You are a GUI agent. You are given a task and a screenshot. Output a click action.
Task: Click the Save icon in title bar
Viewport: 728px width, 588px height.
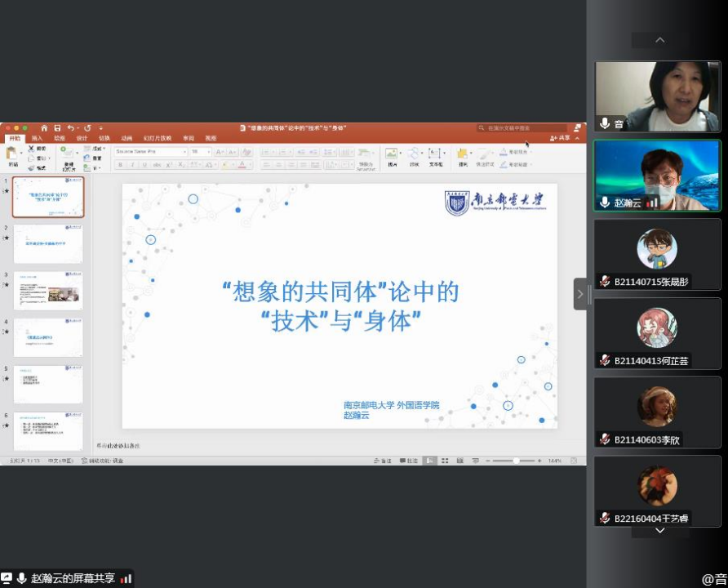click(57, 128)
